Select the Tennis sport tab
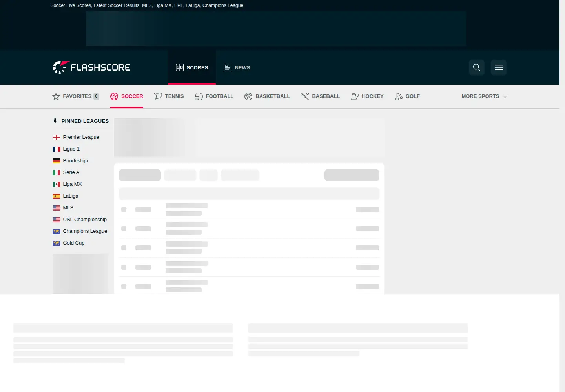The height and width of the screenshot is (392, 565). pyautogui.click(x=169, y=96)
